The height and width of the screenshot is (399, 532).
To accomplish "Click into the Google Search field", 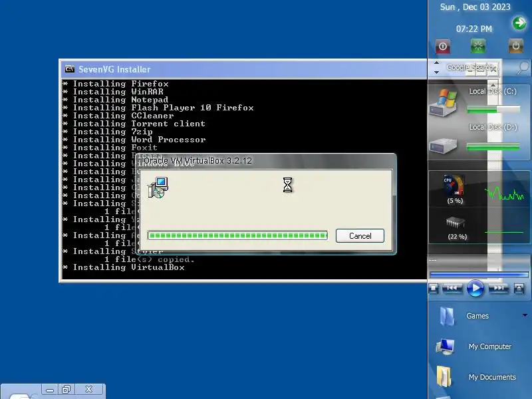I will (x=472, y=68).
